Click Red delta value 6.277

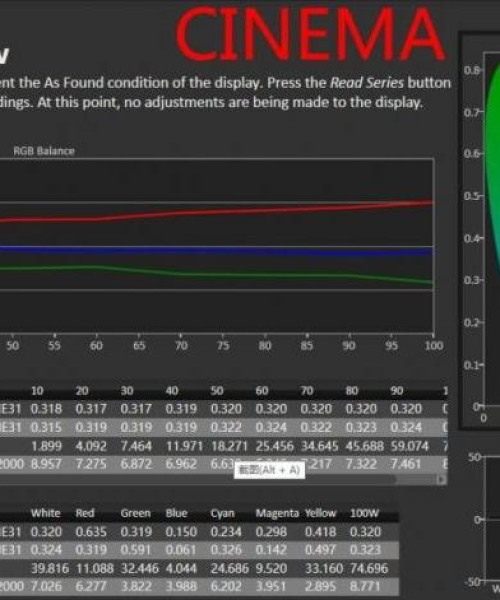pos(91,587)
